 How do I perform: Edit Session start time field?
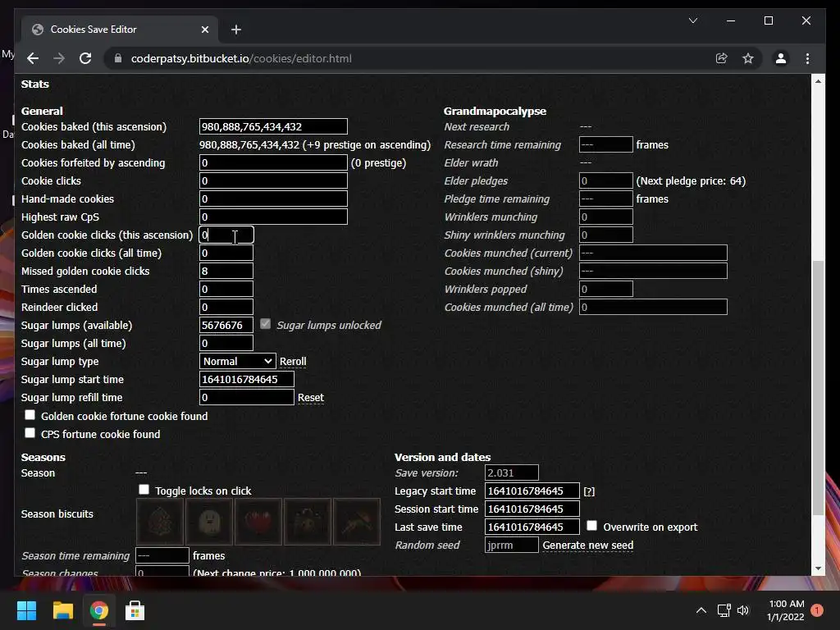pos(532,509)
